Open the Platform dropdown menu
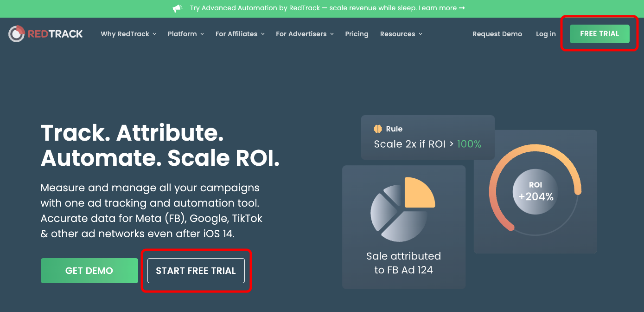The image size is (644, 312). coord(185,33)
